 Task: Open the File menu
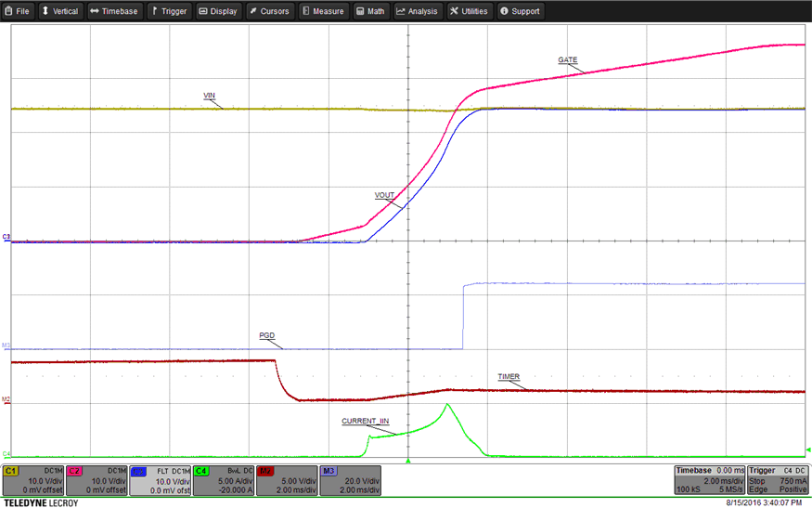pyautogui.click(x=18, y=11)
